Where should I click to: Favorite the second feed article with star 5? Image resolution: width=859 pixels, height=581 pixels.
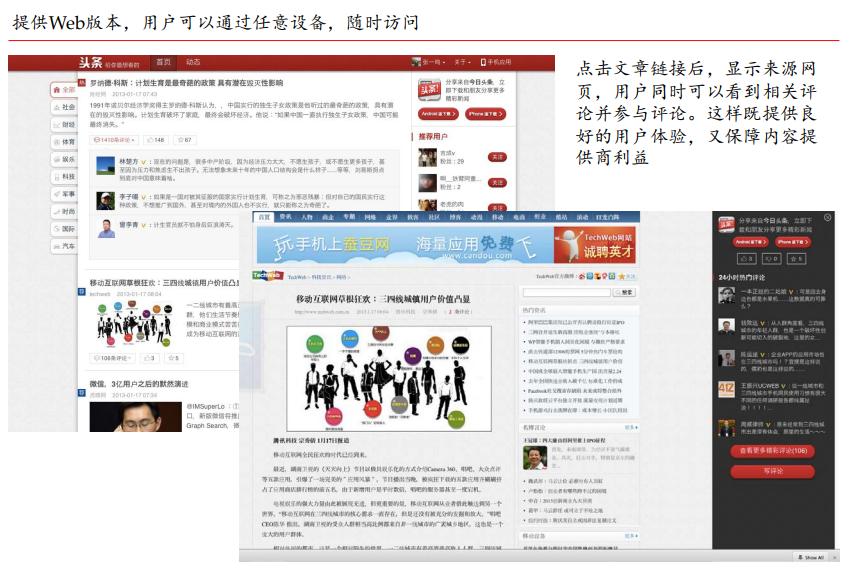pos(173,358)
